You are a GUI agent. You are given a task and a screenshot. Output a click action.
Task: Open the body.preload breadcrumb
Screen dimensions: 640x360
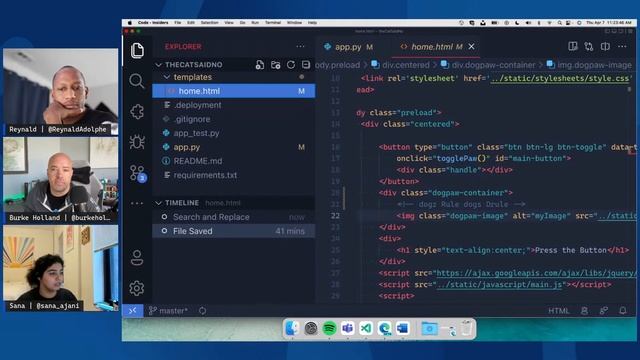[338, 65]
